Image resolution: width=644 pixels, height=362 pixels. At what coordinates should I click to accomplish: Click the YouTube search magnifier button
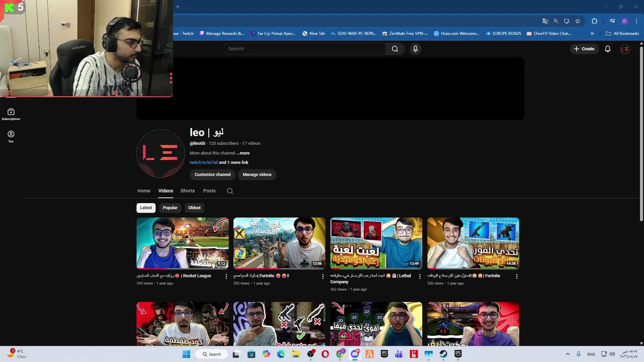[395, 49]
